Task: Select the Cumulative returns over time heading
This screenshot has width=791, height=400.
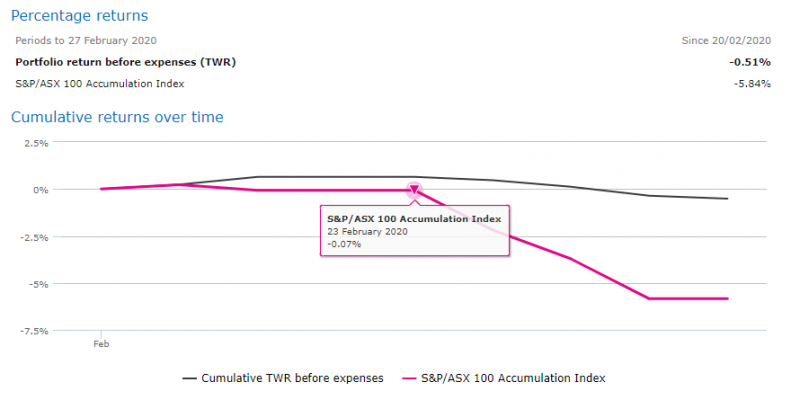Action: [x=117, y=117]
